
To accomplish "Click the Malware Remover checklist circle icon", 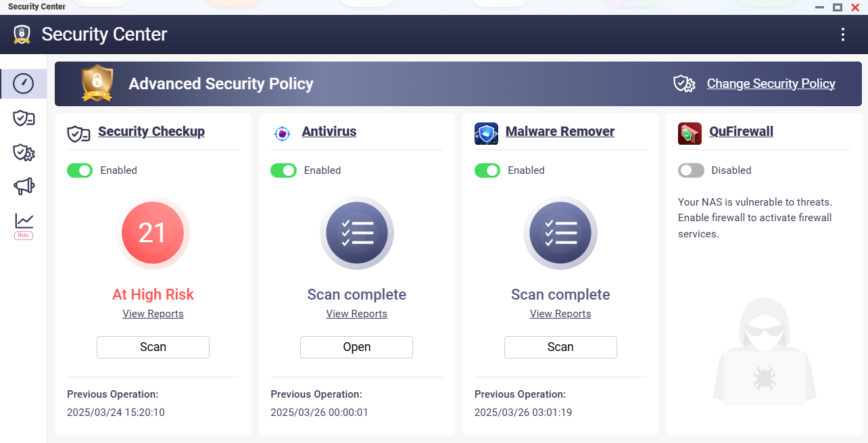I will tap(560, 233).
